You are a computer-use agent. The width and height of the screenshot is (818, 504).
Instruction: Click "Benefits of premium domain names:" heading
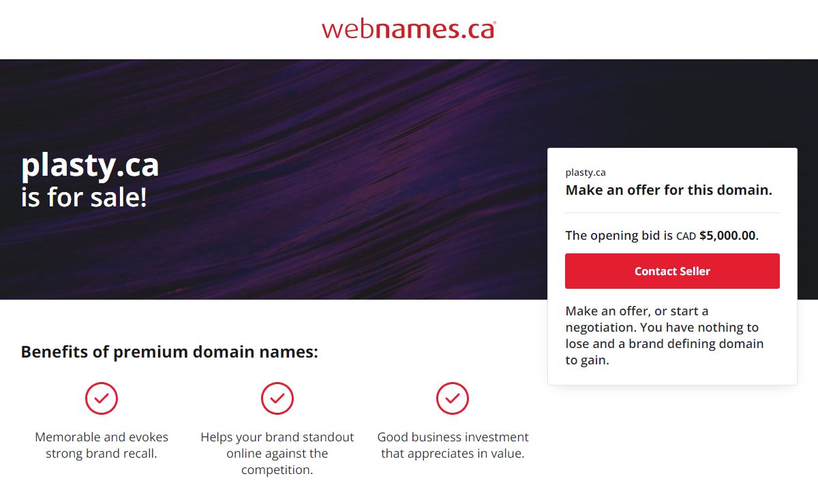[169, 352]
